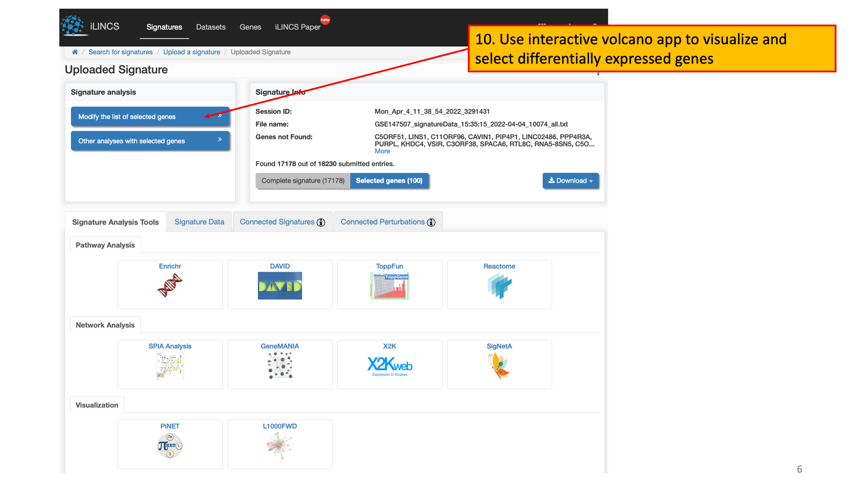The image size is (868, 488).
Task: Open Connected Perturbations info icon
Action: point(431,222)
